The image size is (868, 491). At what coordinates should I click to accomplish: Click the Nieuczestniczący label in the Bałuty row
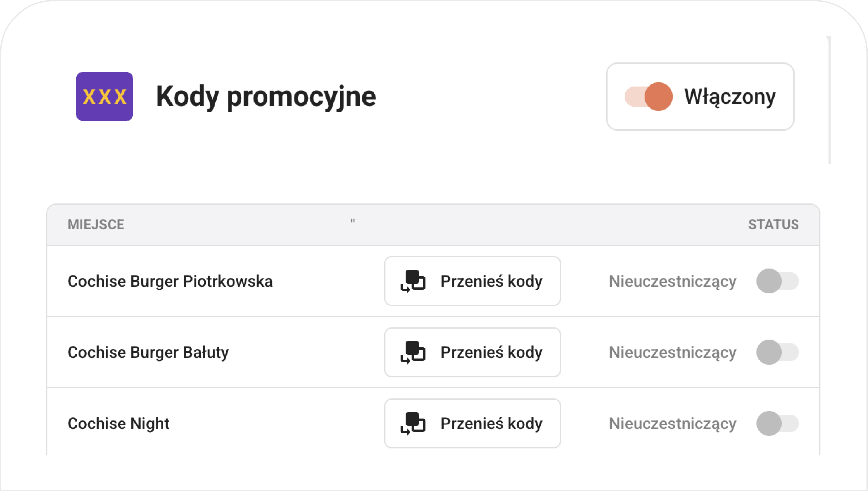(x=673, y=353)
